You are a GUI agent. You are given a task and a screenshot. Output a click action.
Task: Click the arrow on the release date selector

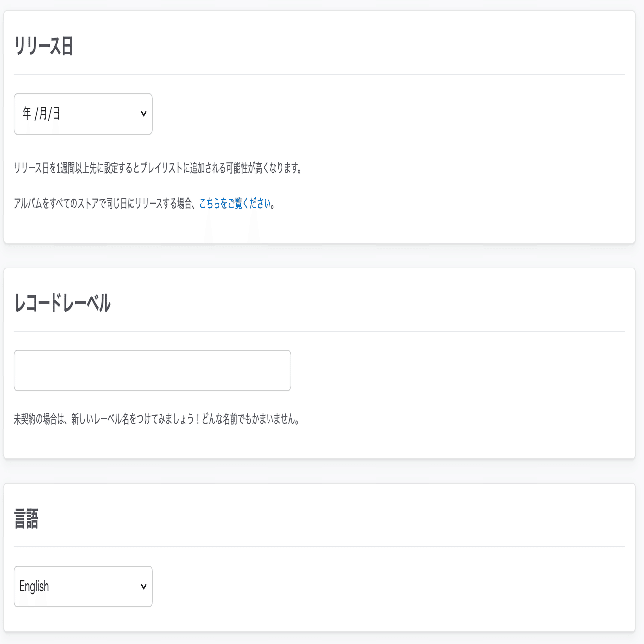pyautogui.click(x=143, y=114)
